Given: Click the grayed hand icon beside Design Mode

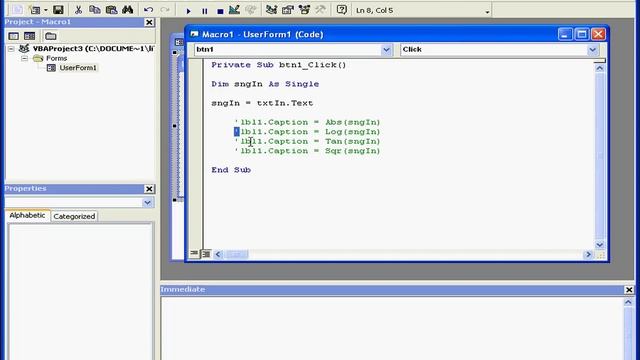Looking at the screenshot, I should coord(251,9).
